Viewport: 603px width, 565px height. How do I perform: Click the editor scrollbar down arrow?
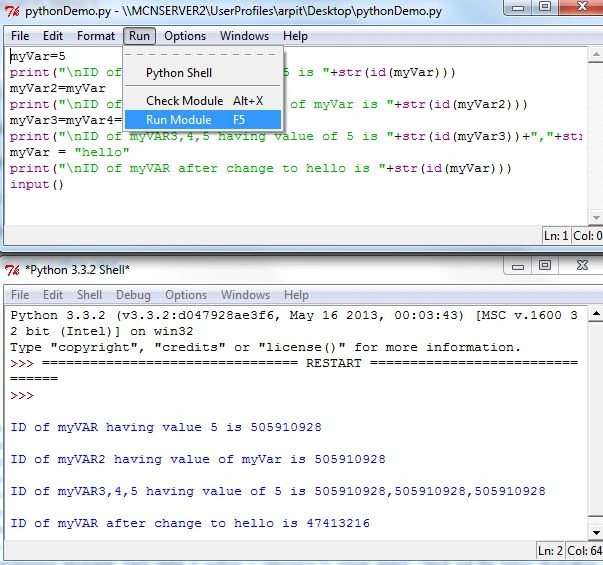tap(596, 218)
